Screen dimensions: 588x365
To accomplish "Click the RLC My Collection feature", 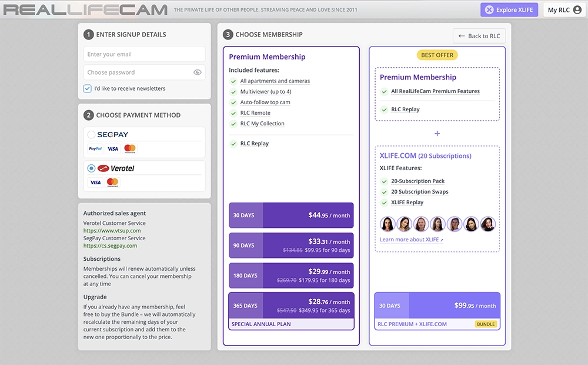I will [262, 124].
